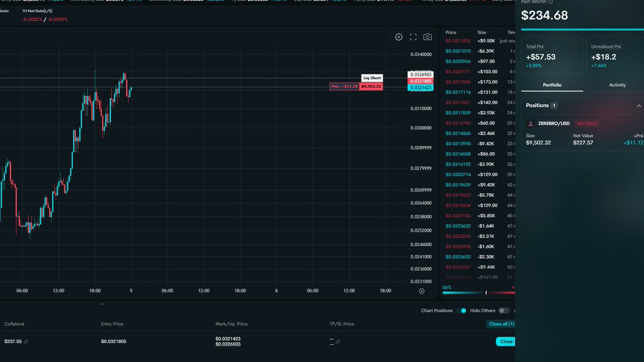Screen dimensions: 644x362
Task: Click the ZEREBRO token icon in Positions
Action: (x=531, y=123)
